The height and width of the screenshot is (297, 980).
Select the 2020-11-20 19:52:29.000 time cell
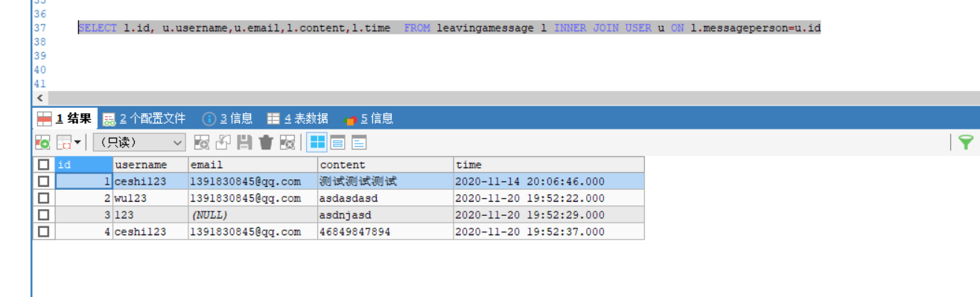(x=549, y=215)
